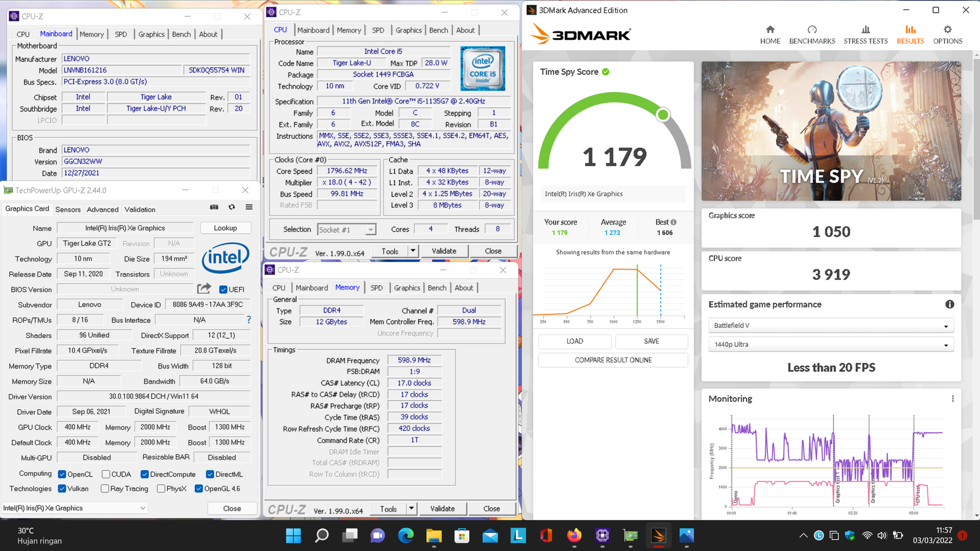Open Office icon in taskbar
980x551 pixels.
pos(546,536)
